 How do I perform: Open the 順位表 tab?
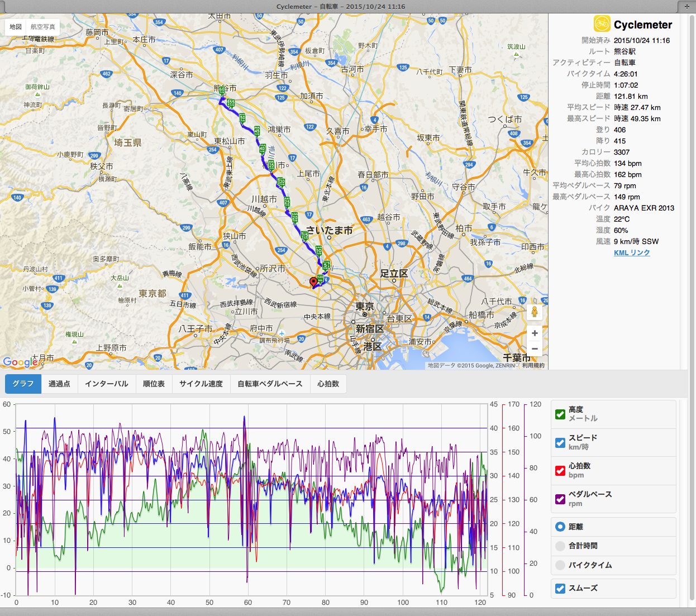coord(154,384)
